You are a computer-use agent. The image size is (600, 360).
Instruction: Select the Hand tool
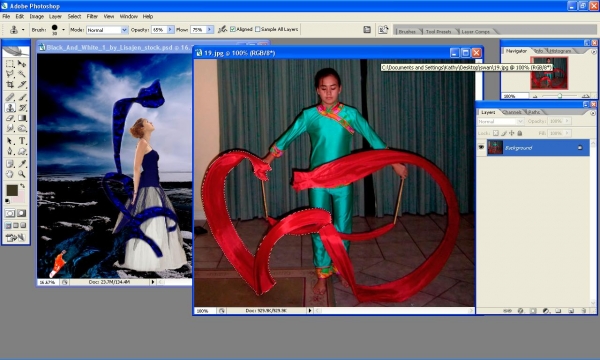[10, 174]
